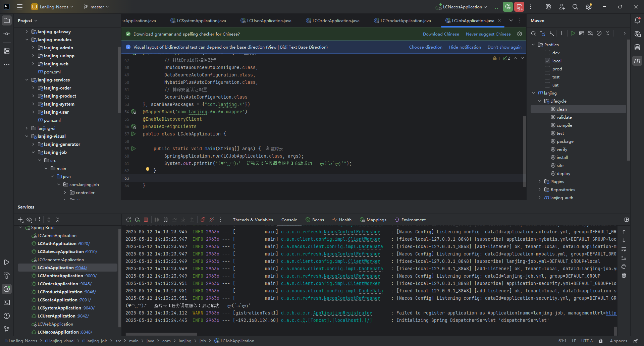
Task: Reload all Maven projects icon
Action: [533, 33]
